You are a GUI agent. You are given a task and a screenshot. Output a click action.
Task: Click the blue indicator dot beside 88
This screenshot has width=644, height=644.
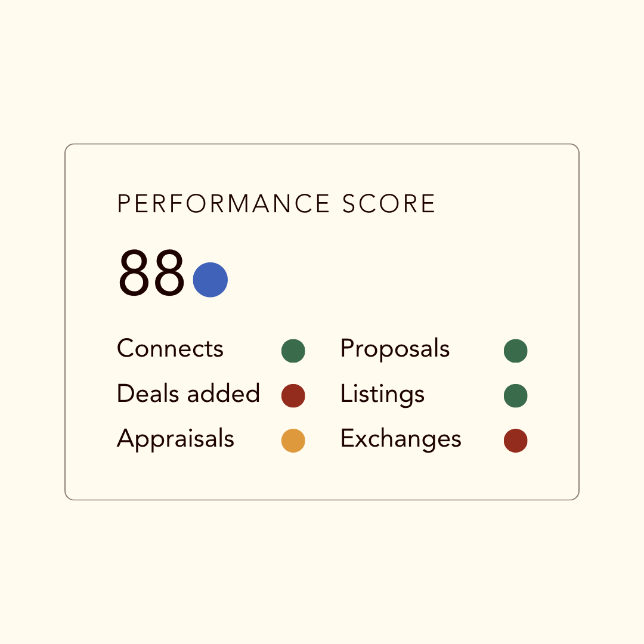click(x=210, y=280)
